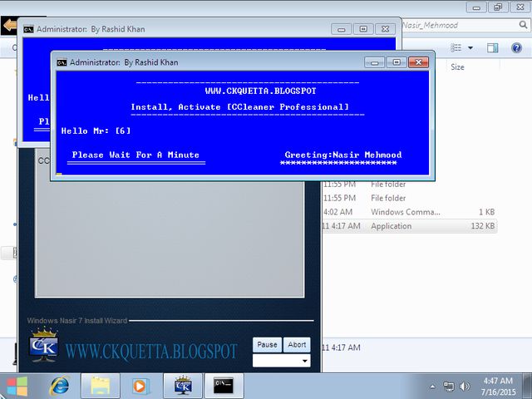The height and width of the screenshot is (399, 532).
Task: Launch Internet Explorer from the taskbar
Action: [x=60, y=386]
